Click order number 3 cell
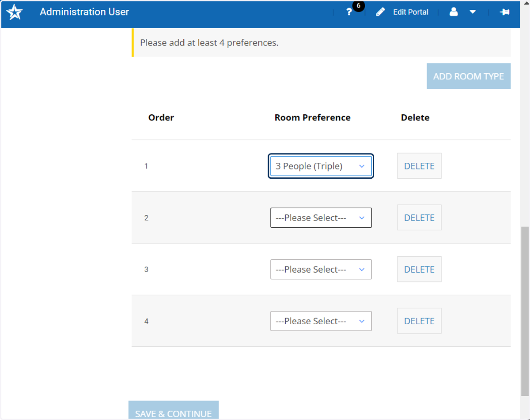Viewport: 530px width, 420px height. pyautogui.click(x=146, y=270)
